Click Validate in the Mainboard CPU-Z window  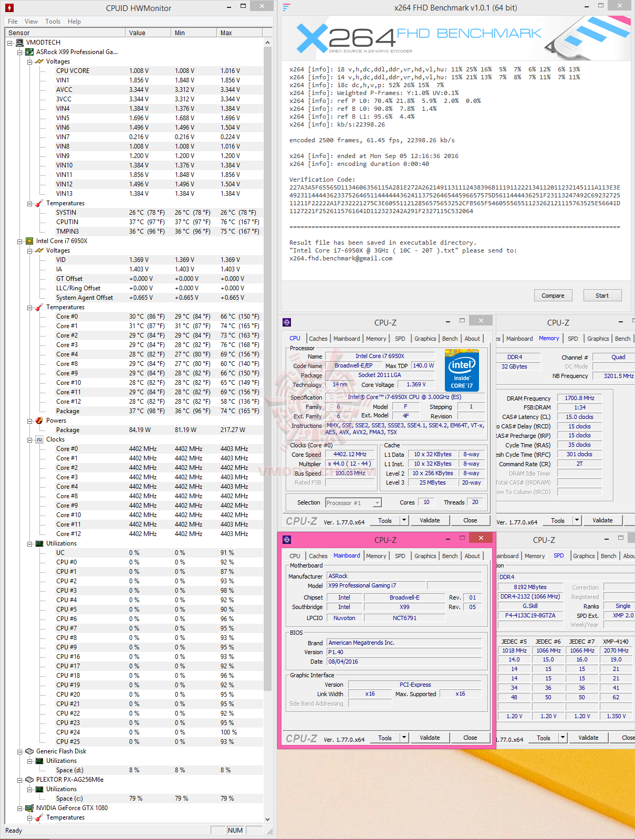click(x=430, y=738)
